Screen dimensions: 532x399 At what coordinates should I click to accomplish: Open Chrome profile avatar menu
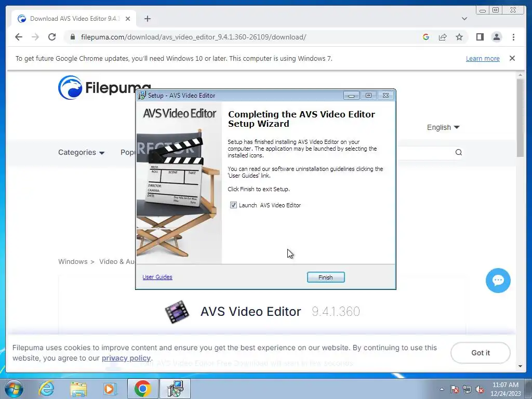(x=496, y=37)
